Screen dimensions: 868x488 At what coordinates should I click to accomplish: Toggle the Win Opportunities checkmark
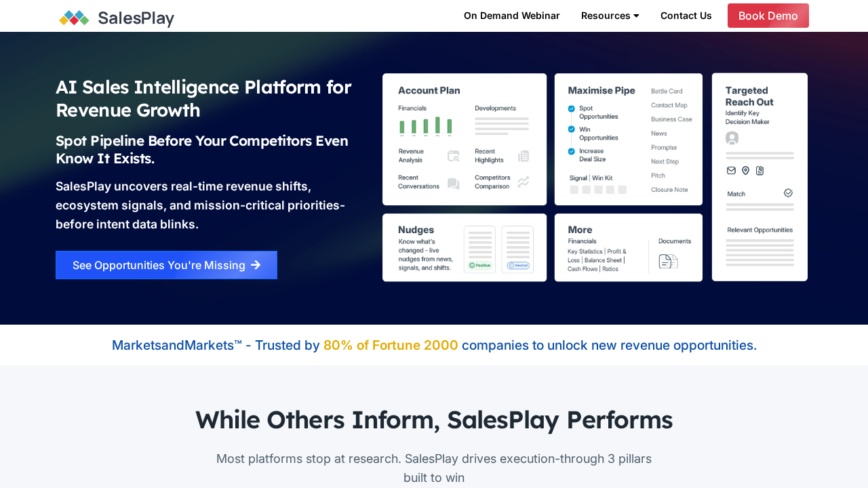[x=572, y=129]
